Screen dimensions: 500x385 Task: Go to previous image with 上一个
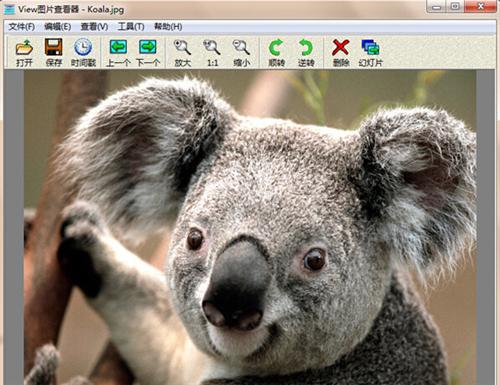point(118,52)
